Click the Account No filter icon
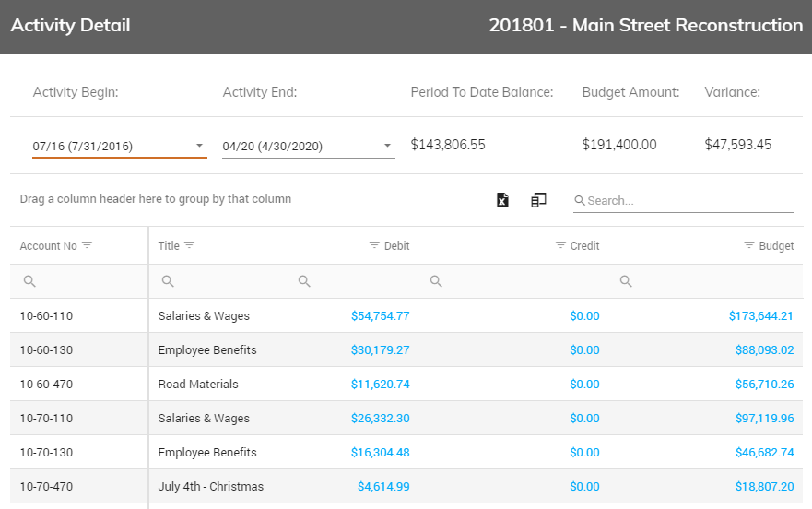The width and height of the screenshot is (812, 509). pyautogui.click(x=87, y=245)
